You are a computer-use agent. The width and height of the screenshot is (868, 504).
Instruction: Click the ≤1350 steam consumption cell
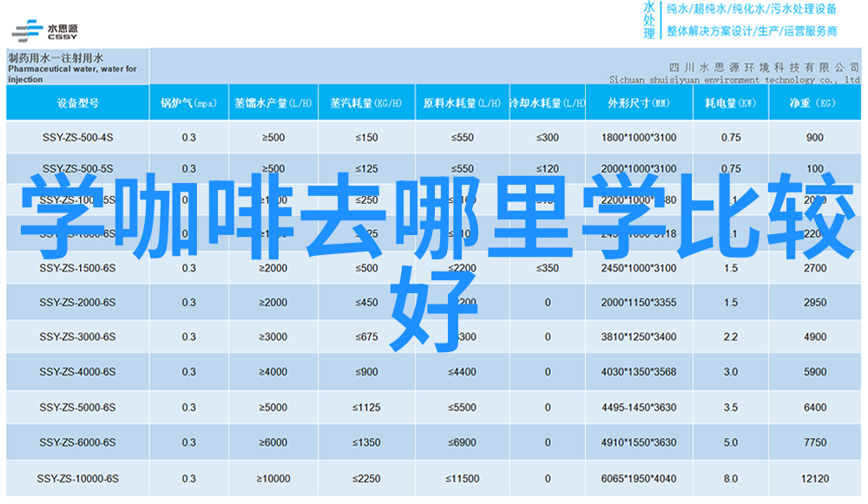coord(366,442)
